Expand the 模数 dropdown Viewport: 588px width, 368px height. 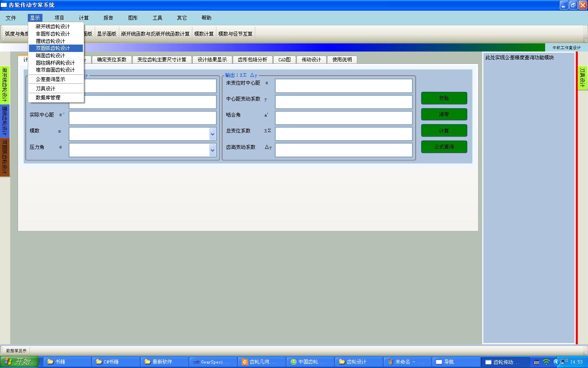pyautogui.click(x=212, y=134)
